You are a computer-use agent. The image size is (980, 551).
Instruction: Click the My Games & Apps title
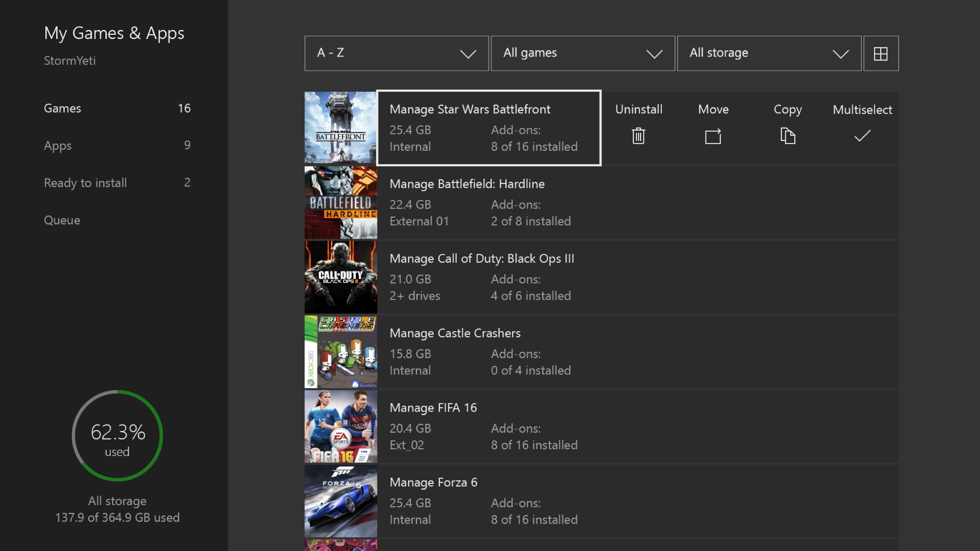coord(114,33)
